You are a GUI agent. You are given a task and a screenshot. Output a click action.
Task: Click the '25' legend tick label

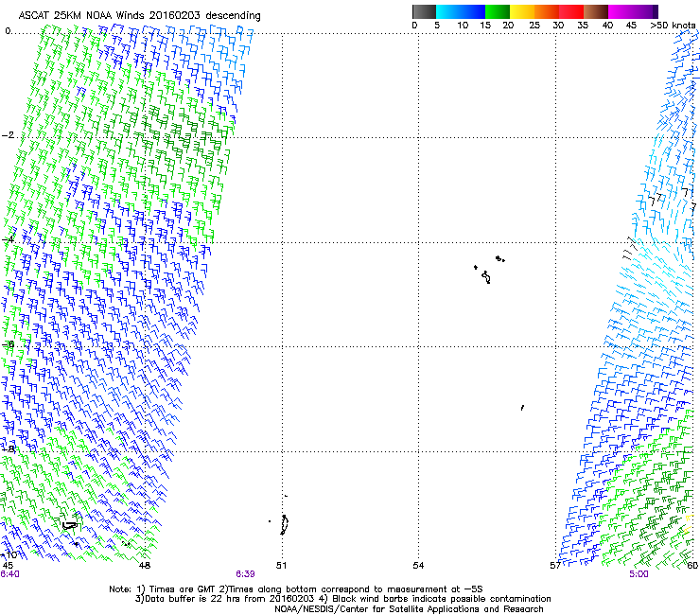point(534,26)
